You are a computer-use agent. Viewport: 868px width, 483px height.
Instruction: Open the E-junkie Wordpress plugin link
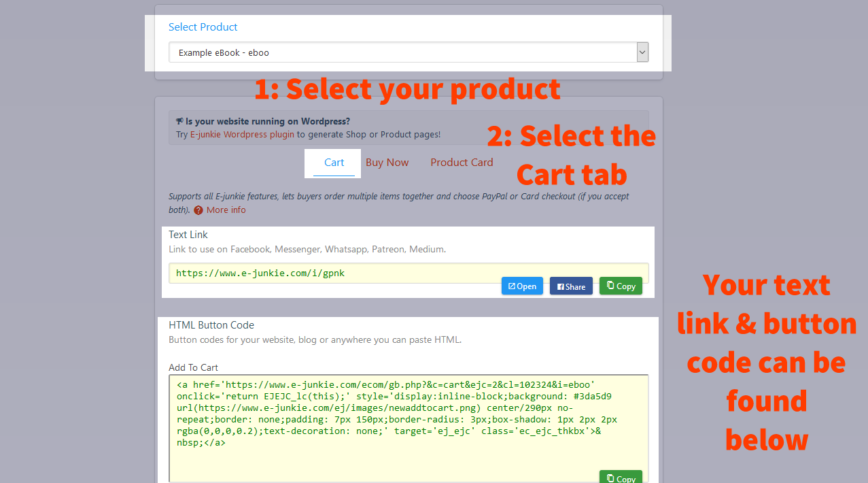click(242, 135)
